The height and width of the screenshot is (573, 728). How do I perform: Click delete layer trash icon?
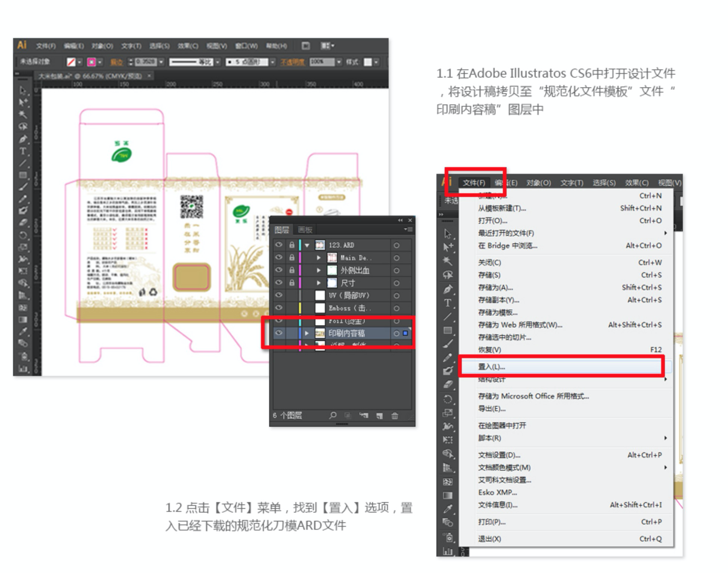[395, 416]
